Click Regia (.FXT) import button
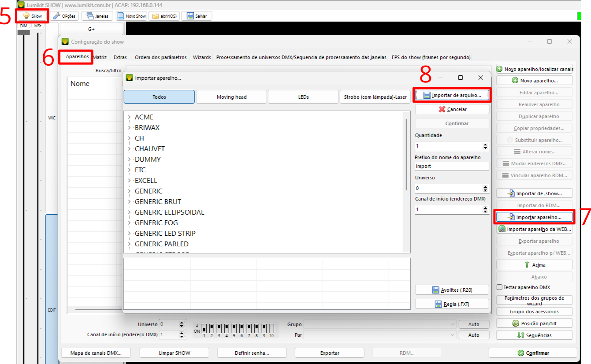 452,304
